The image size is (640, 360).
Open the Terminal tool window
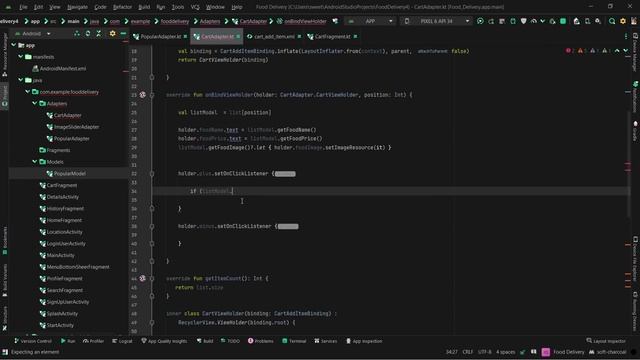click(294, 341)
